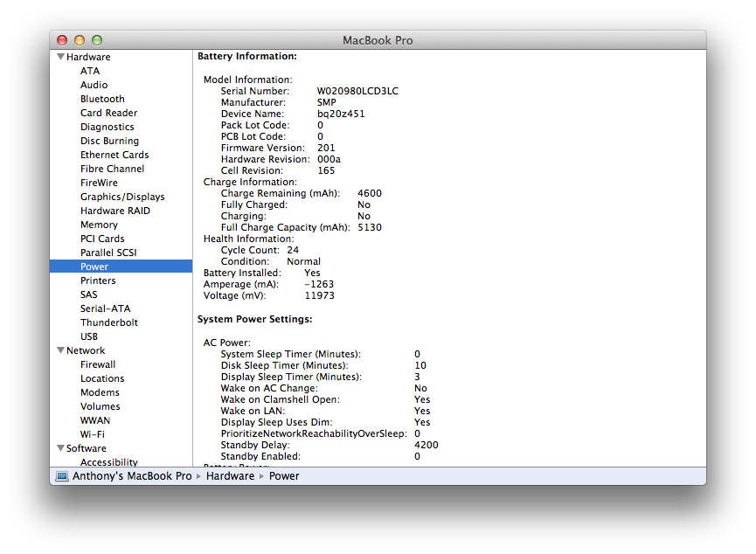Select Fibre Channel entry
Image resolution: width=756 pixels, height=554 pixels.
113,169
